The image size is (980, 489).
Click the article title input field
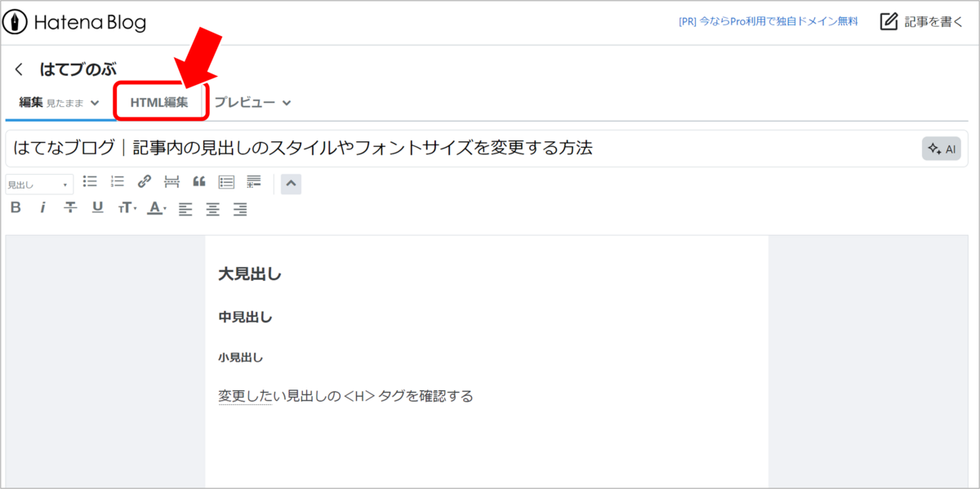[327, 148]
